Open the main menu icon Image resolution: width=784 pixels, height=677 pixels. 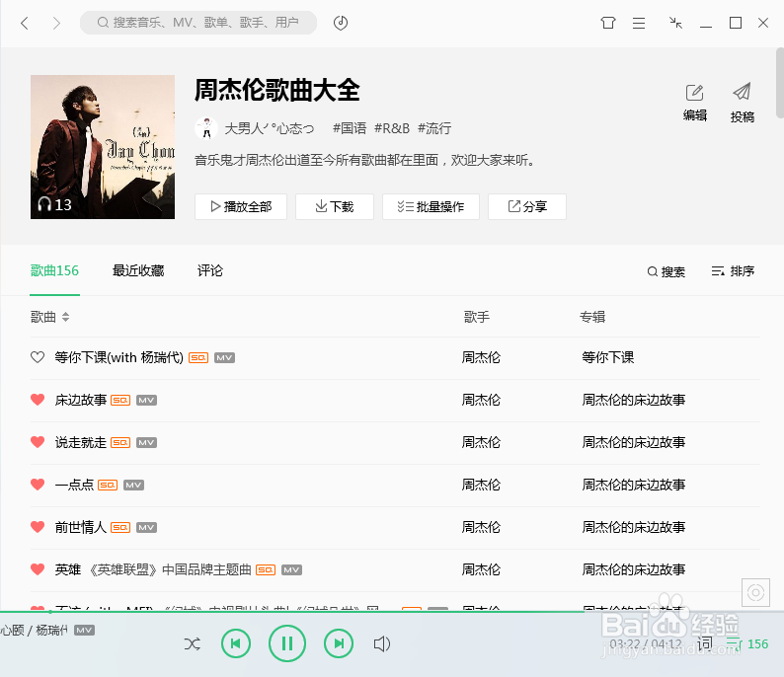pyautogui.click(x=639, y=23)
